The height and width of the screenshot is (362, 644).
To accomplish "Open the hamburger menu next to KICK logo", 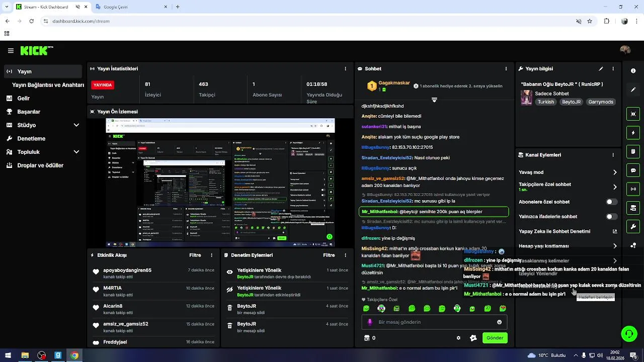I will click(x=11, y=51).
